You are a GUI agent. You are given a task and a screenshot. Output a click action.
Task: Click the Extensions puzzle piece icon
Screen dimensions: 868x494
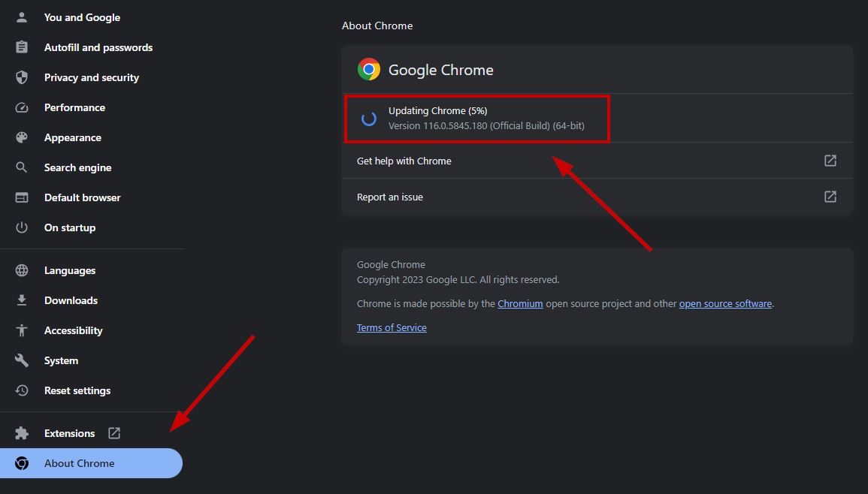[21, 432]
